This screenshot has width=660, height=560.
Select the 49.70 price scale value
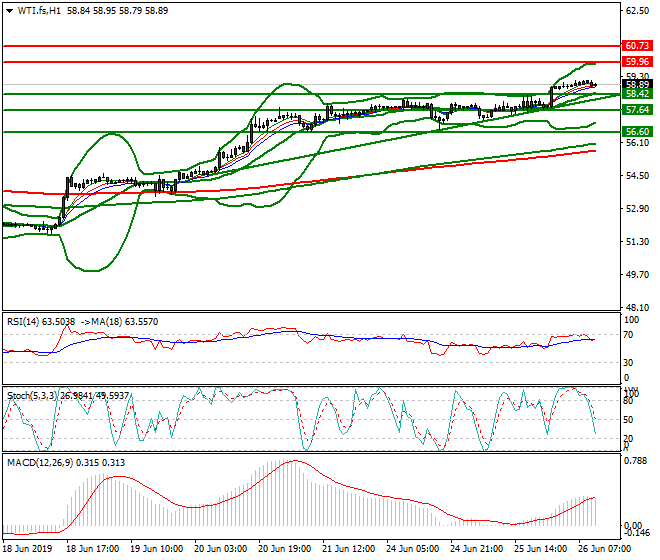(x=637, y=275)
